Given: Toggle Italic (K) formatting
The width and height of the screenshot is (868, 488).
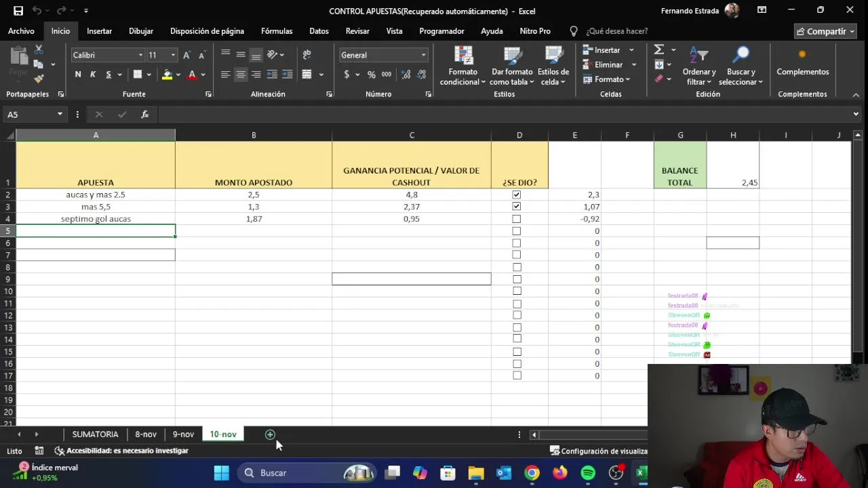Looking at the screenshot, I should [x=93, y=75].
